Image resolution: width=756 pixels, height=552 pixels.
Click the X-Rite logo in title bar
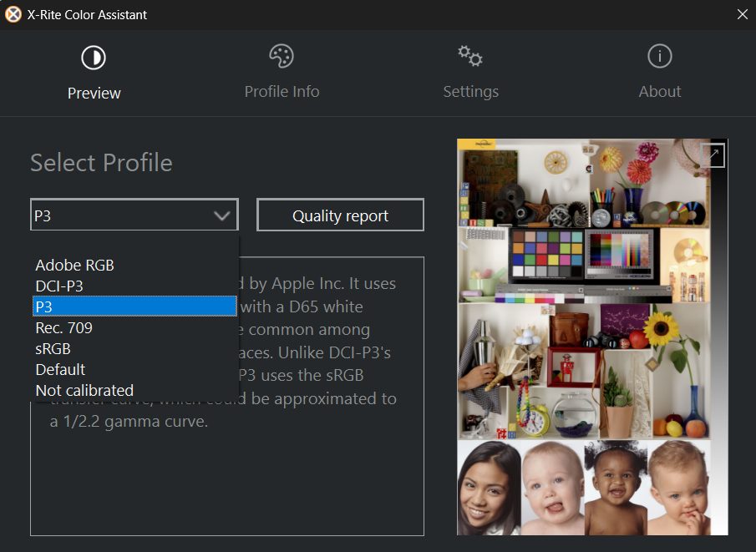click(x=13, y=14)
